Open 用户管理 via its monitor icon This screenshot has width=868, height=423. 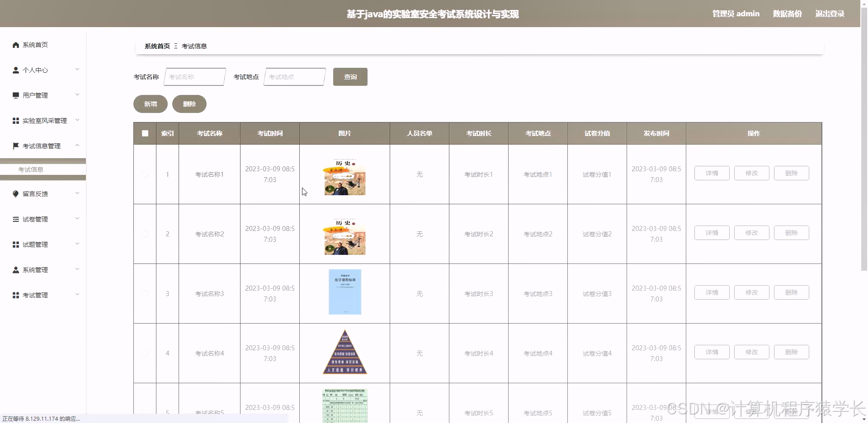(x=15, y=95)
